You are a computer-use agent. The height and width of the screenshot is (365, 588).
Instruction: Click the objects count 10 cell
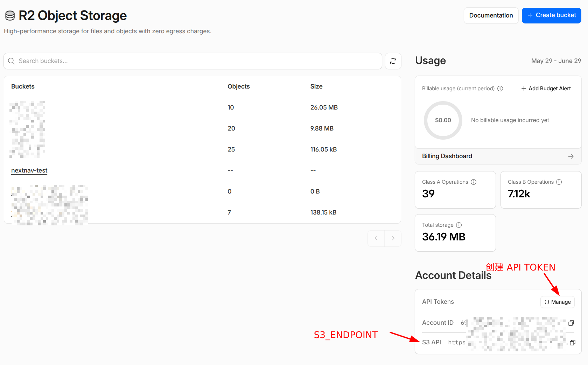[231, 107]
